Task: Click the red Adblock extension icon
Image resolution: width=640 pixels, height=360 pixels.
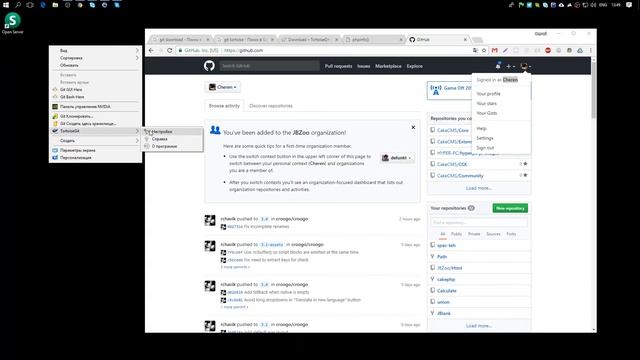Action: tap(548, 50)
